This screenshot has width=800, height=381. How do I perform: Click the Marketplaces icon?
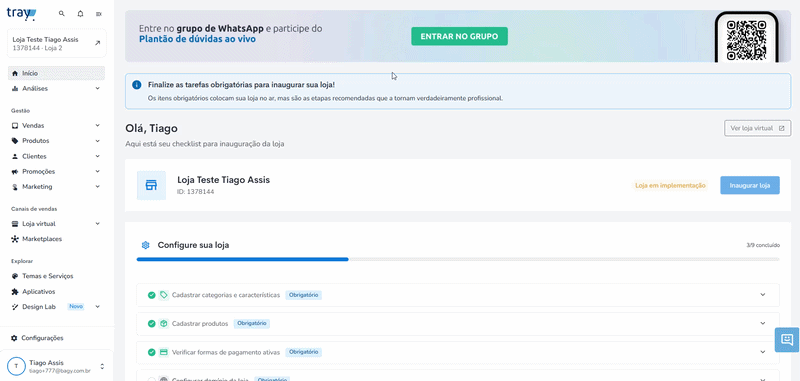pos(15,239)
